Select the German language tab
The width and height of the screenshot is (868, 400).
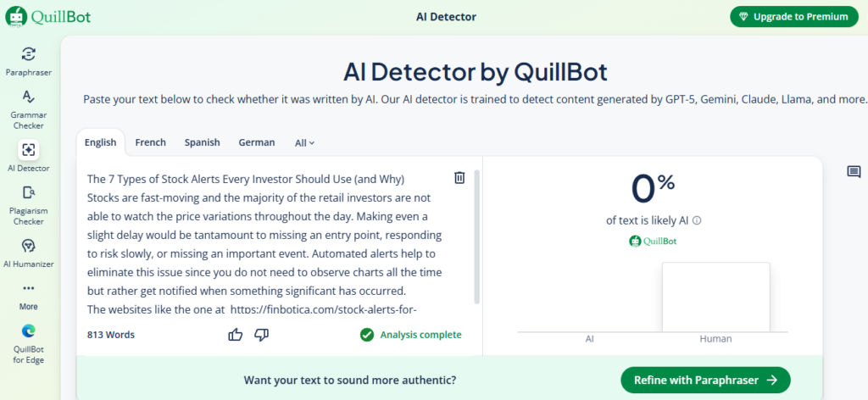(256, 142)
